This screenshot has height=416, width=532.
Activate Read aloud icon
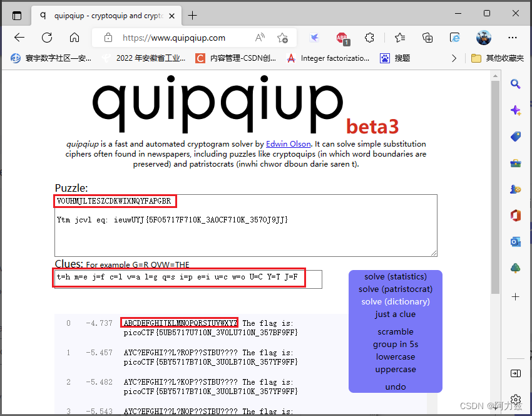point(260,38)
